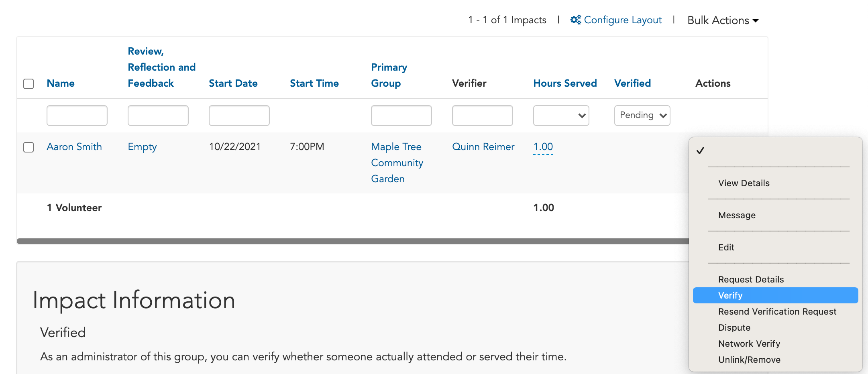Focus the Review feedback filter field
868x374 pixels.
(x=158, y=116)
